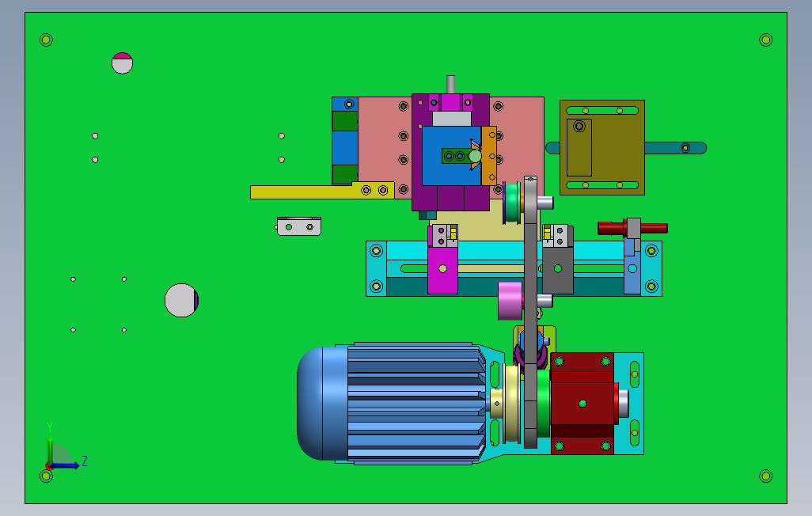Click the small round hole with magenta top

pos(122,63)
